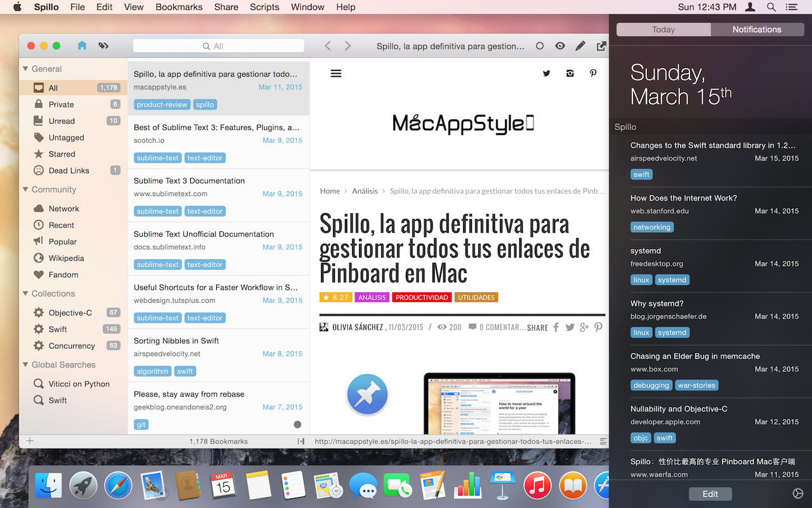Image resolution: width=812 pixels, height=508 pixels.
Task: Select Sublime Text 3 Documentation bookmark
Action: coord(218,195)
